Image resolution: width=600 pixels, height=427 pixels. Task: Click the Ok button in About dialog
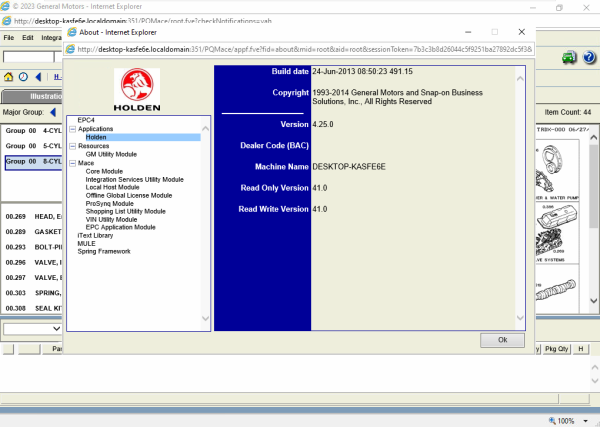click(x=502, y=340)
